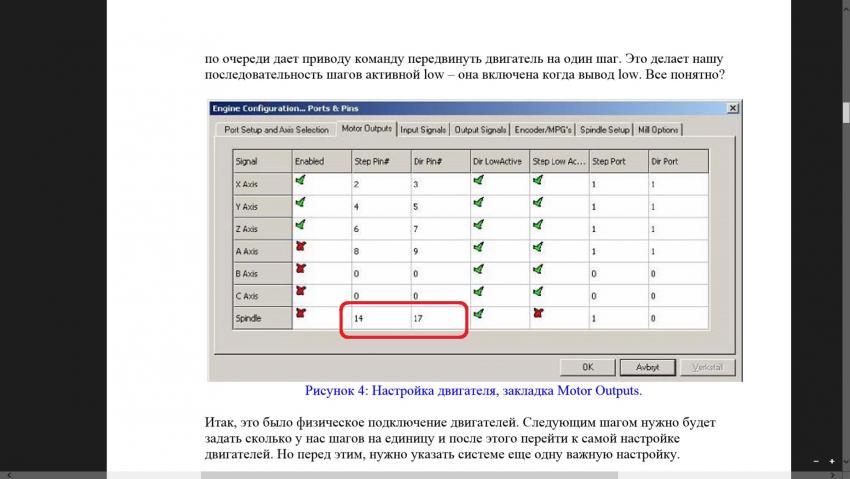This screenshot has width=850, height=479.
Task: Click the Z Axis Step Low Active checkmark
Action: (539, 225)
